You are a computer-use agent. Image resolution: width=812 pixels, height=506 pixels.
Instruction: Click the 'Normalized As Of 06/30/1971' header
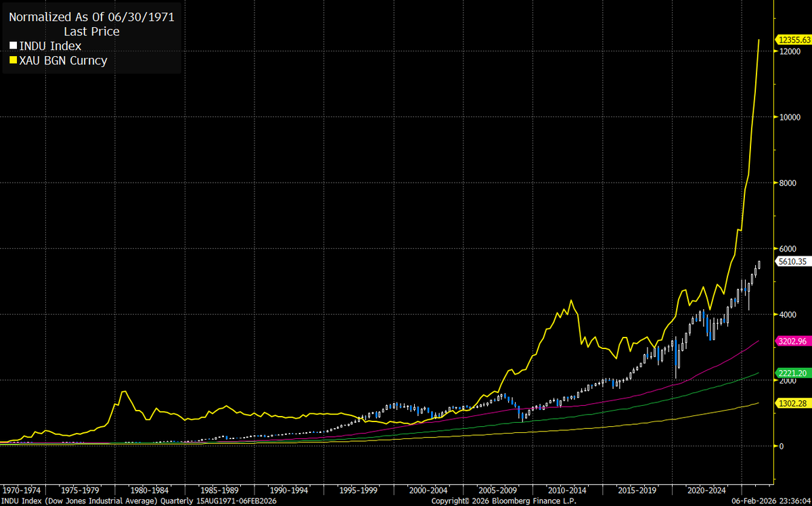pos(91,15)
